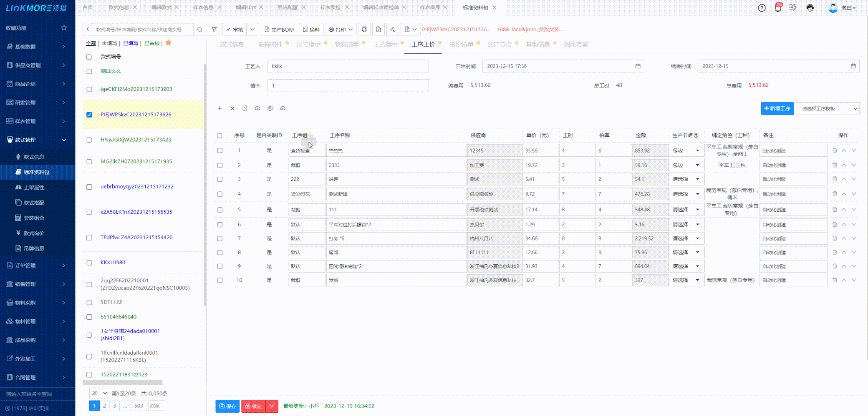Open the 请选择工序模板 dropdown
868x416 pixels.
pos(827,108)
